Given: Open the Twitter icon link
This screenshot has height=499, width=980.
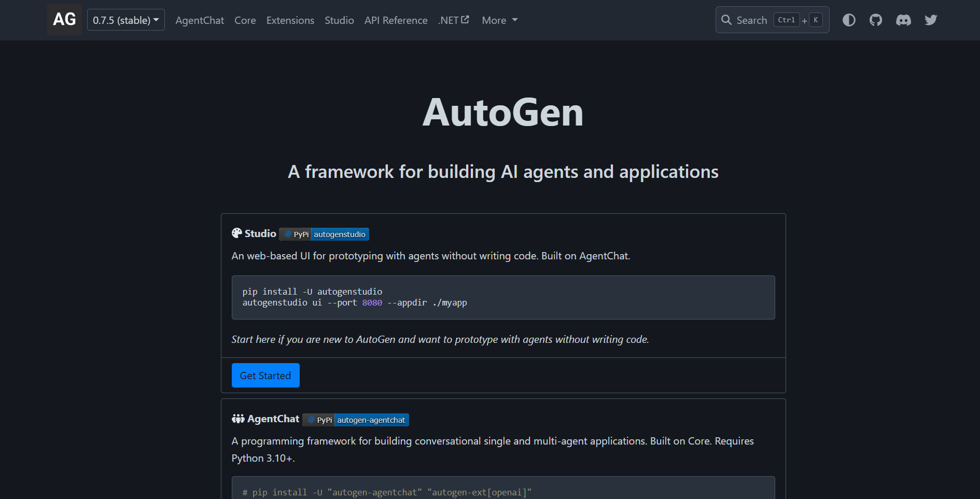Looking at the screenshot, I should tap(931, 20).
